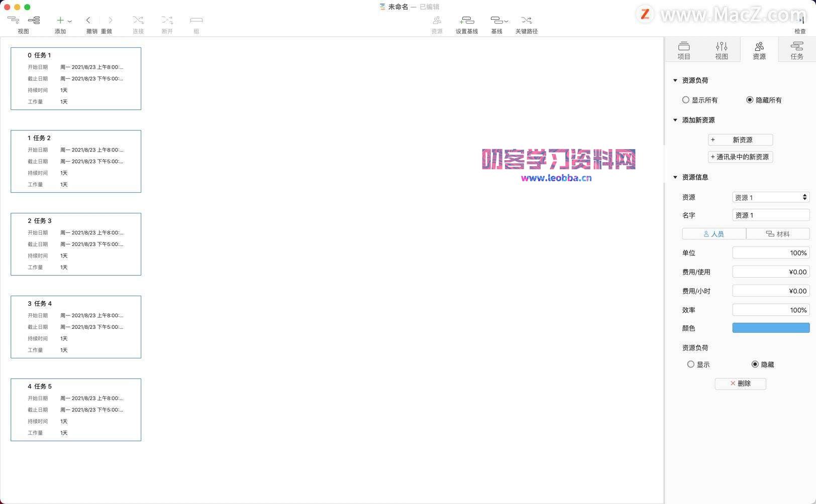Click the 撤销 (undo) toolbar icon
This screenshot has width=816, height=504.
(x=88, y=20)
